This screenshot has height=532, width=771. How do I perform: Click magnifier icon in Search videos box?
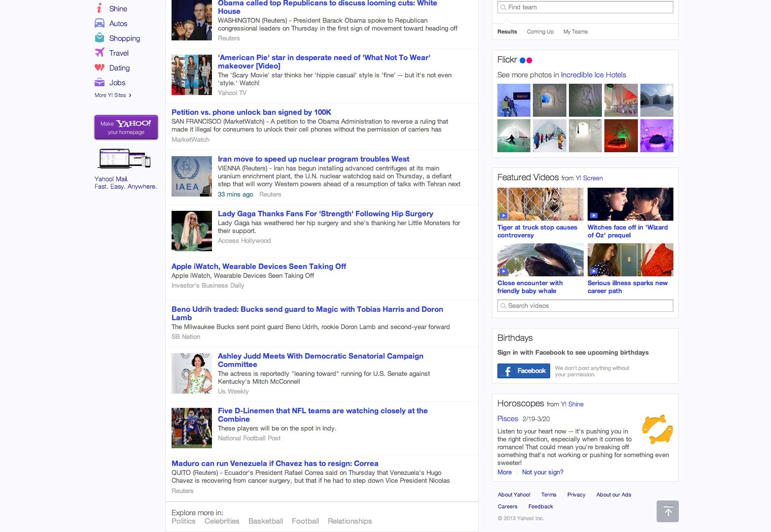pos(503,306)
